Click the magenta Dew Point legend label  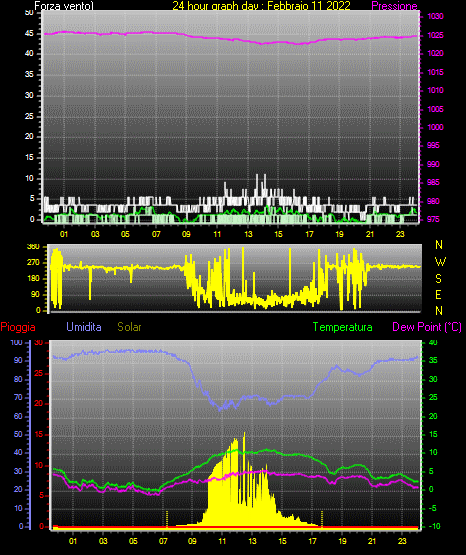[427, 327]
